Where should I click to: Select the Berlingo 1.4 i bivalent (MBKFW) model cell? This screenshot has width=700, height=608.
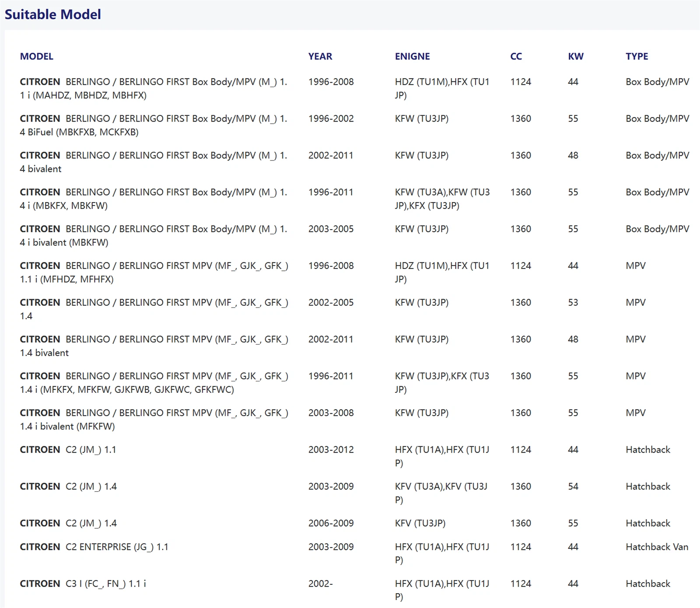click(154, 235)
